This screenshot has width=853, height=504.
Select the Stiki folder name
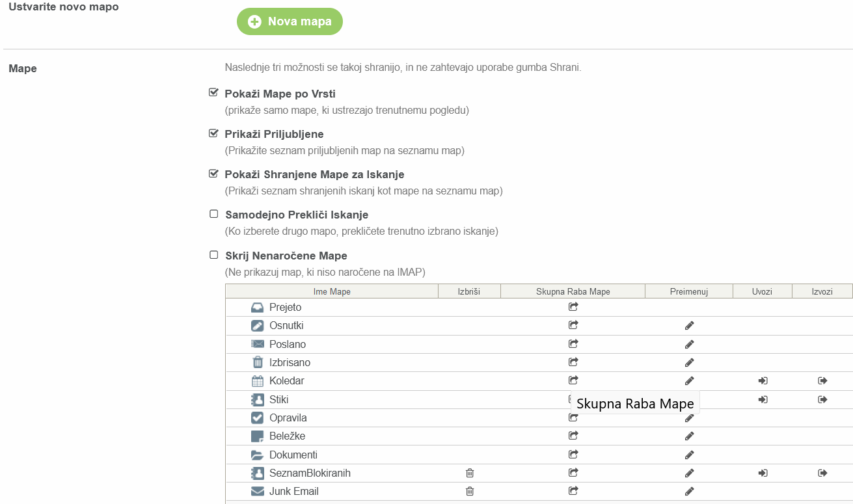click(x=279, y=399)
